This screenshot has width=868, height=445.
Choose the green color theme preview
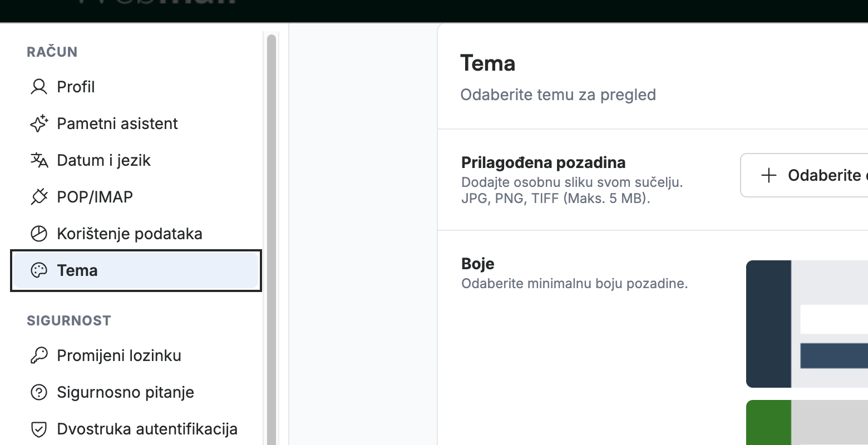[x=807, y=422]
